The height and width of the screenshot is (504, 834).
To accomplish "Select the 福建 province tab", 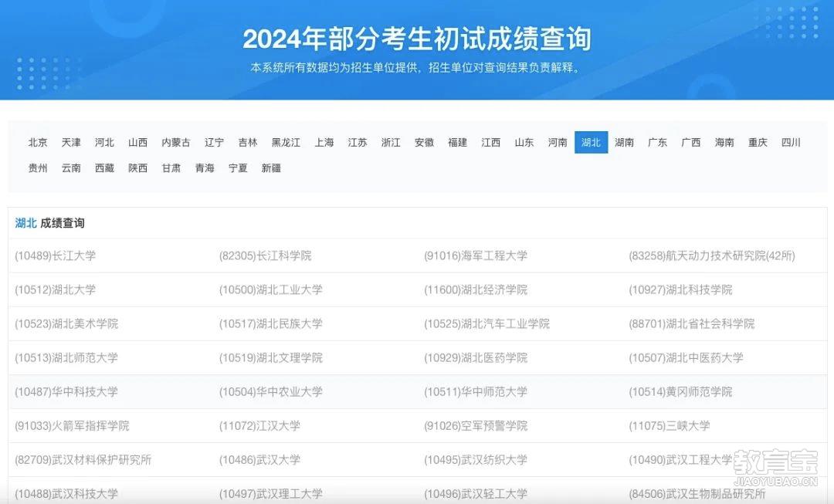I will click(x=457, y=143).
